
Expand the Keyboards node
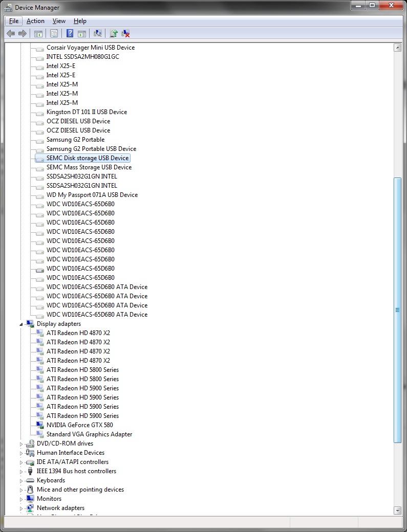[21, 480]
